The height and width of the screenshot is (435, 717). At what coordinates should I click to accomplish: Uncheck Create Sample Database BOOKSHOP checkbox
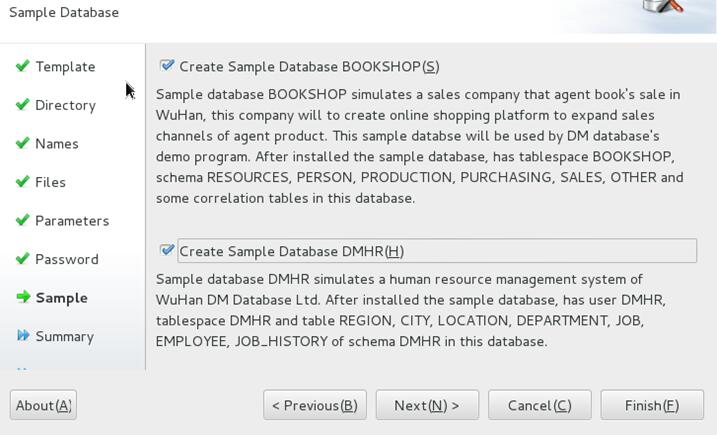[x=167, y=65]
